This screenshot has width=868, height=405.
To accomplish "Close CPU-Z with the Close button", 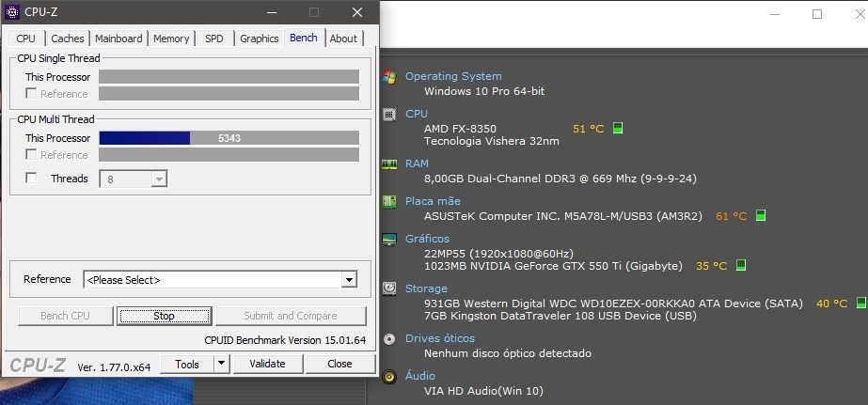I will (x=339, y=364).
